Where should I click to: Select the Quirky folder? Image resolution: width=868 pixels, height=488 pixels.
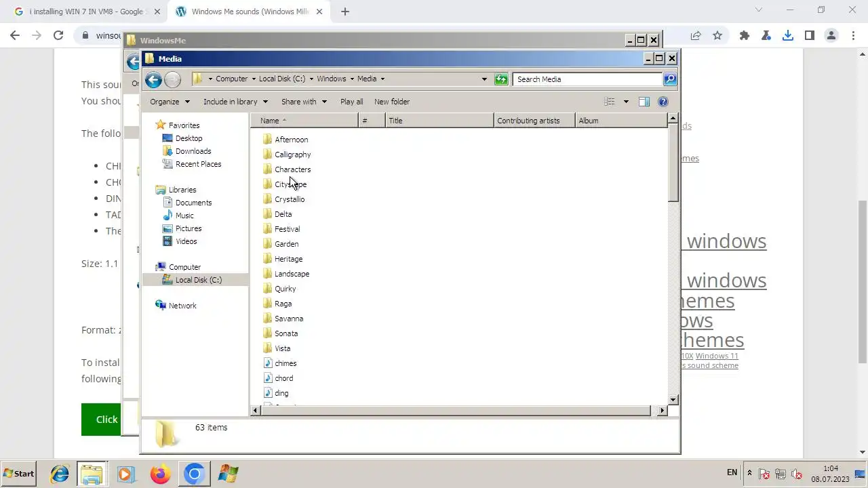click(x=285, y=289)
